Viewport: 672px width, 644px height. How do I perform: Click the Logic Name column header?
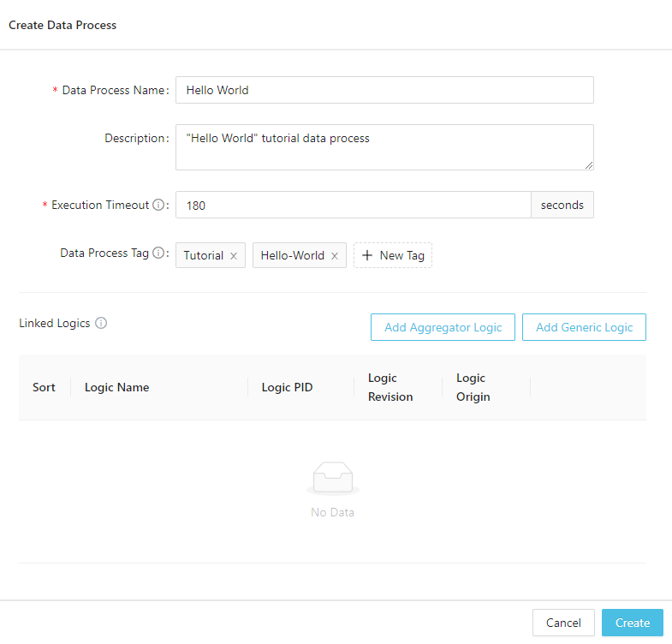[116, 388]
